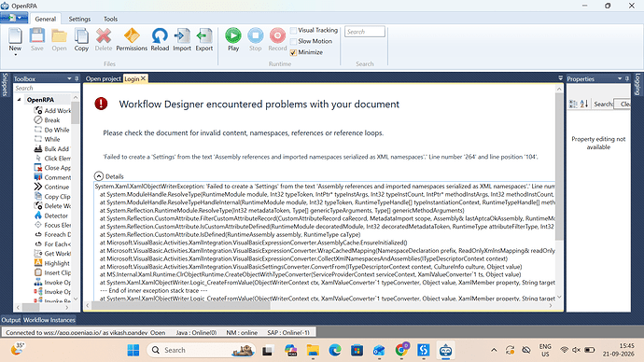Open the Toolbox panel options dropdown
Screen dimensions: 644x362
pos(69,78)
